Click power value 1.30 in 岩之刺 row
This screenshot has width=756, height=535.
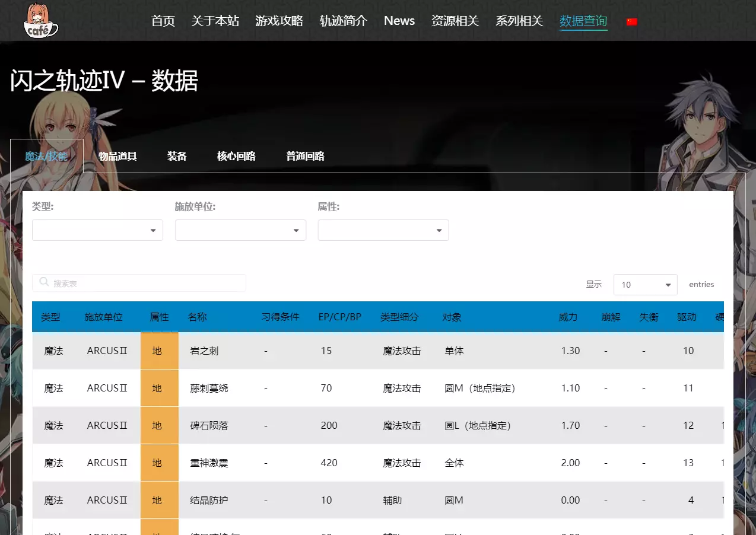tap(570, 351)
